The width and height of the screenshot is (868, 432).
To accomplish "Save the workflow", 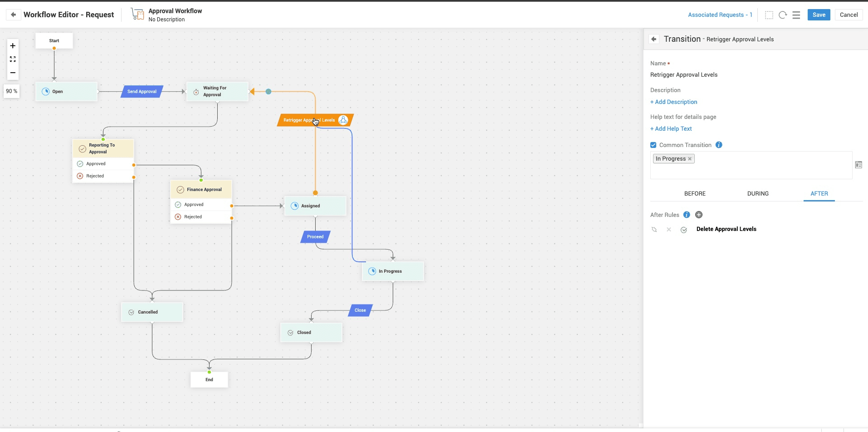I will coord(819,15).
